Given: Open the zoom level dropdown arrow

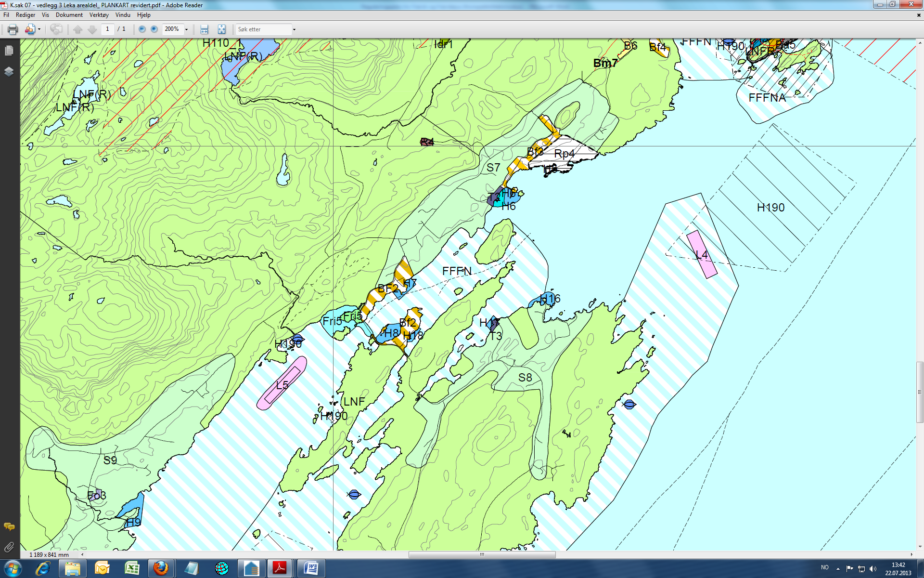Looking at the screenshot, I should point(186,29).
